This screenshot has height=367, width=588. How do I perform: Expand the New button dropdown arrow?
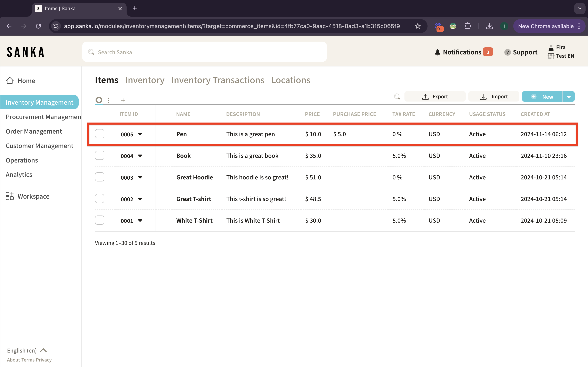click(569, 97)
